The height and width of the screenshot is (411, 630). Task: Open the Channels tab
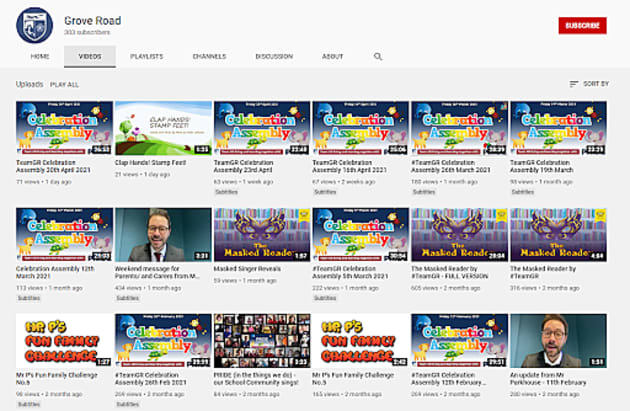tap(209, 56)
